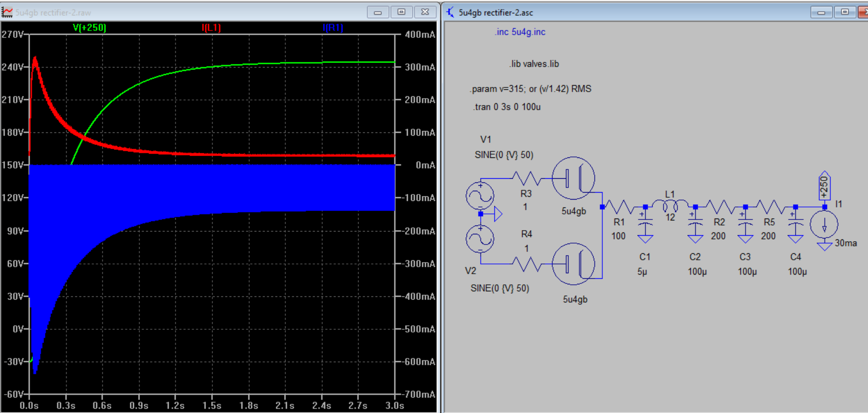The height and width of the screenshot is (413, 868).
Task: Select the V1 sine voltage source symbol
Action: point(480,196)
